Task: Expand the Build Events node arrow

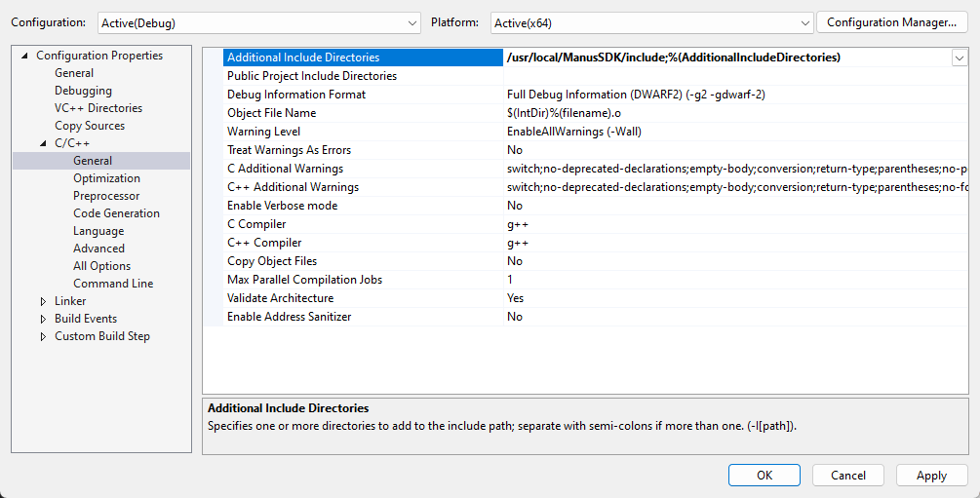Action: point(43,319)
